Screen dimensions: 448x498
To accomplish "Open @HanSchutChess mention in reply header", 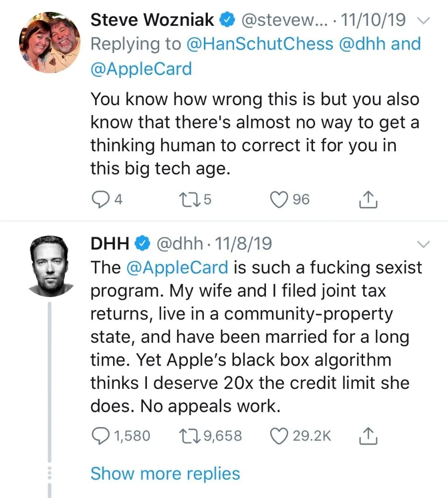I will pos(260,44).
